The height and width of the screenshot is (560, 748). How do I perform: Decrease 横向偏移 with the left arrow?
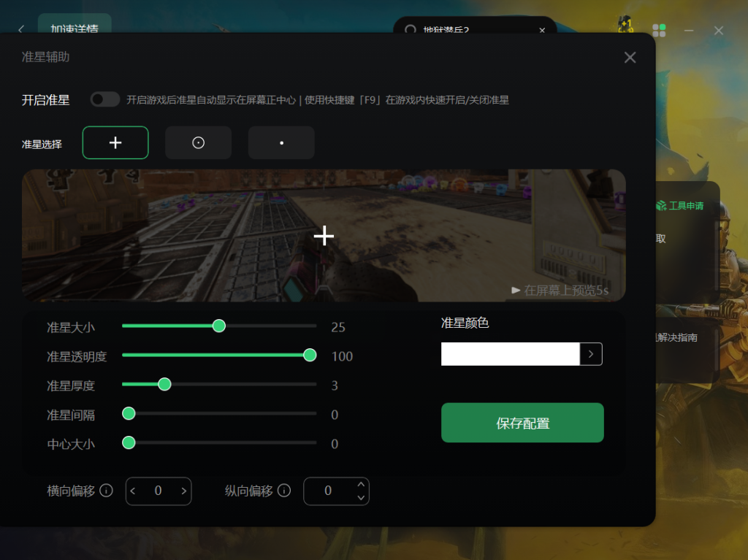(133, 491)
